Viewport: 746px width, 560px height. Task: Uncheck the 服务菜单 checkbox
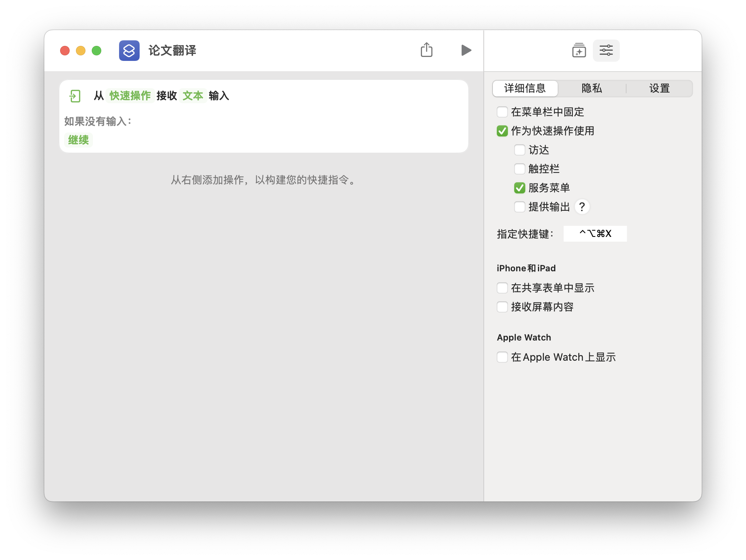click(x=520, y=188)
